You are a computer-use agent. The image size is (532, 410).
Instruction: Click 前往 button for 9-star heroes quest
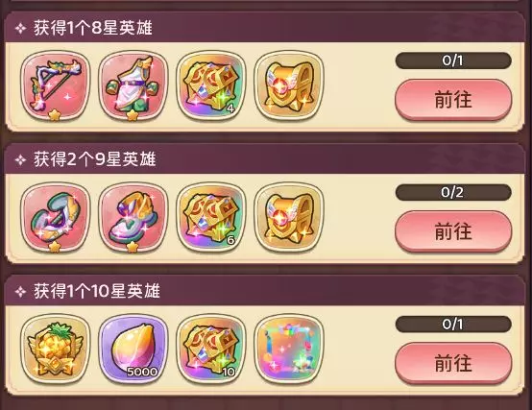[453, 231]
